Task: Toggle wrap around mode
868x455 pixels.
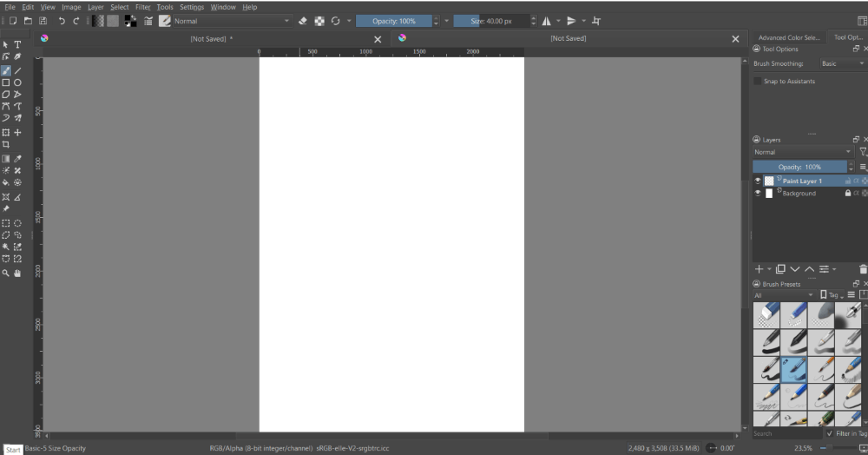Action: click(x=596, y=21)
